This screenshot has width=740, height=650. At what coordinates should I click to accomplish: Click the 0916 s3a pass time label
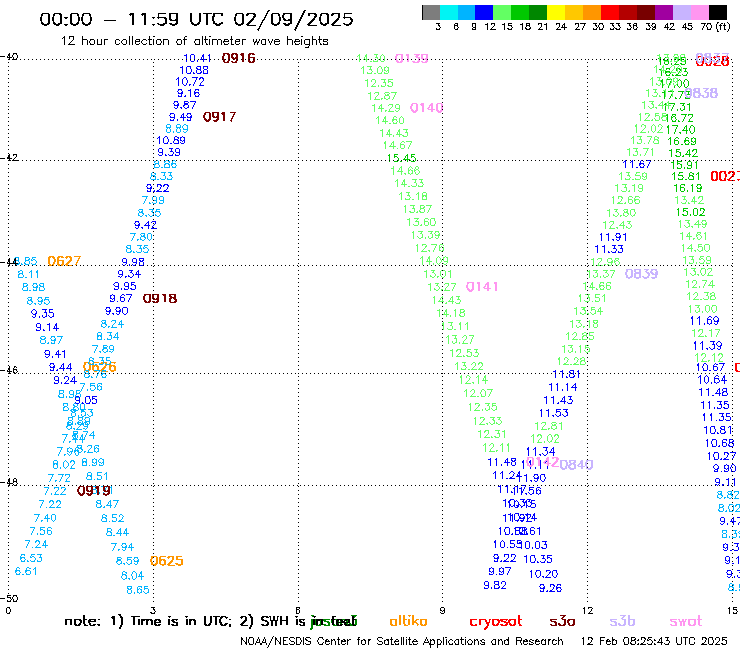click(x=238, y=58)
